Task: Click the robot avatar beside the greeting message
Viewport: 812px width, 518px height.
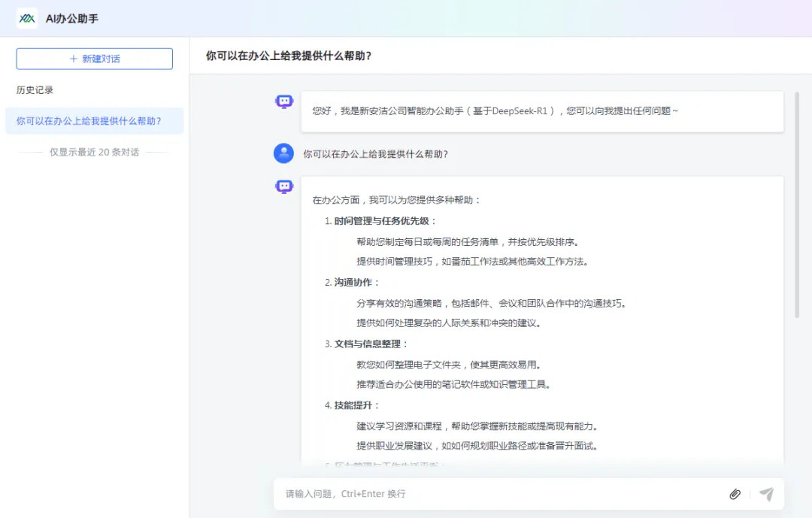Action: point(283,101)
